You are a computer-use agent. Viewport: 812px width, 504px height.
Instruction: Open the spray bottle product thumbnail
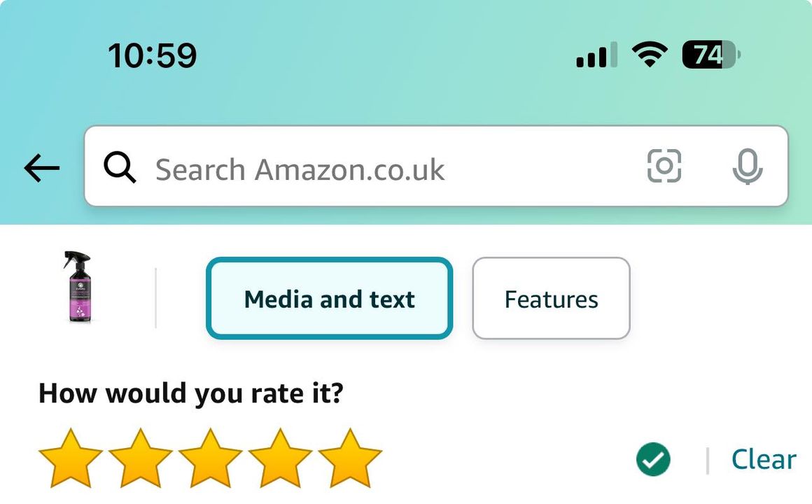[78, 287]
